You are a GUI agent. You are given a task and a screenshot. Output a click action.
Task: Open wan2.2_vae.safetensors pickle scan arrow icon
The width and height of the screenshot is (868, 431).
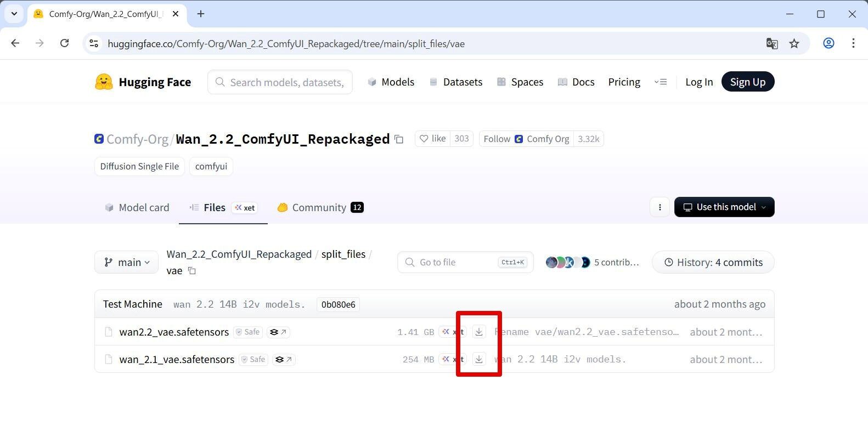coord(278,332)
